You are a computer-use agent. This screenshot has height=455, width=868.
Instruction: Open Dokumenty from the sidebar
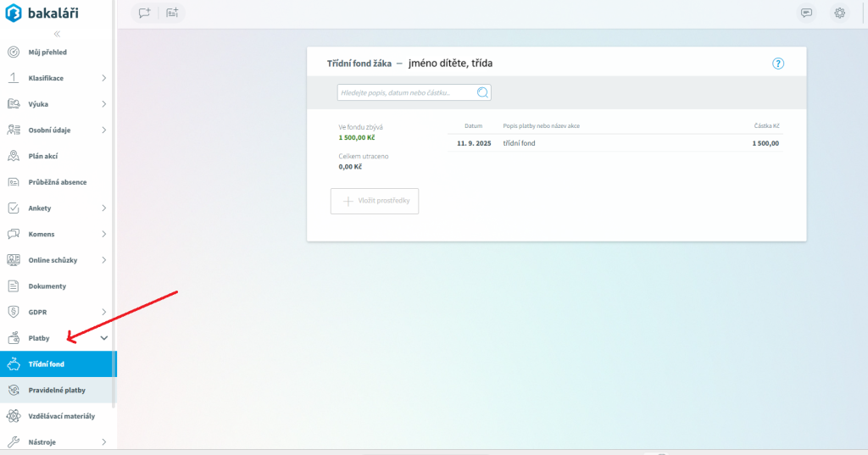(x=47, y=286)
